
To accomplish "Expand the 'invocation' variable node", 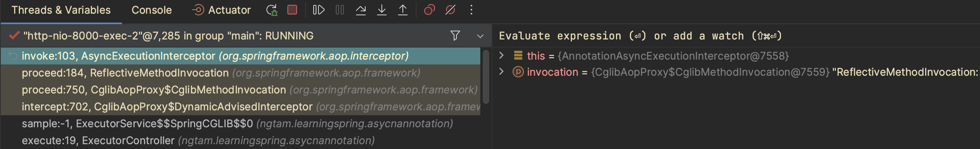I will tap(501, 72).
